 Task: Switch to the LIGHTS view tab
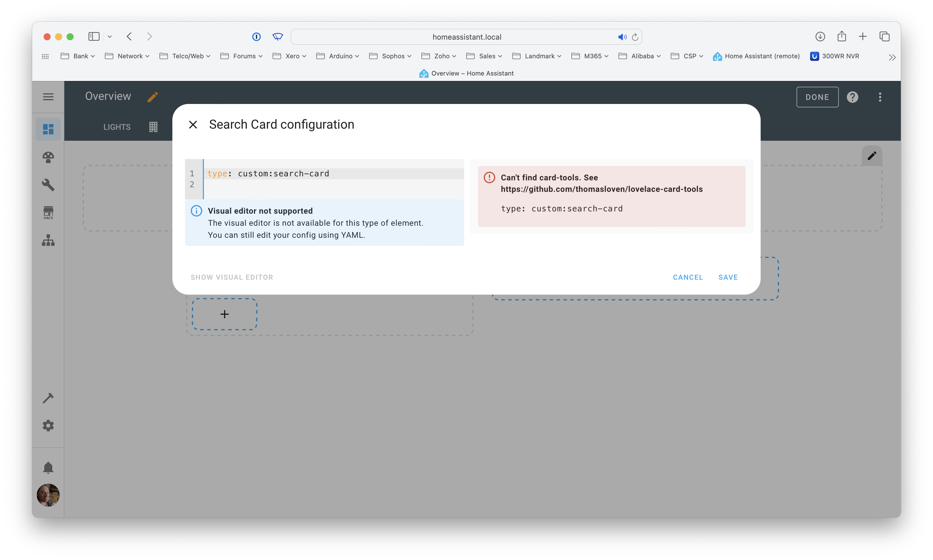click(117, 127)
